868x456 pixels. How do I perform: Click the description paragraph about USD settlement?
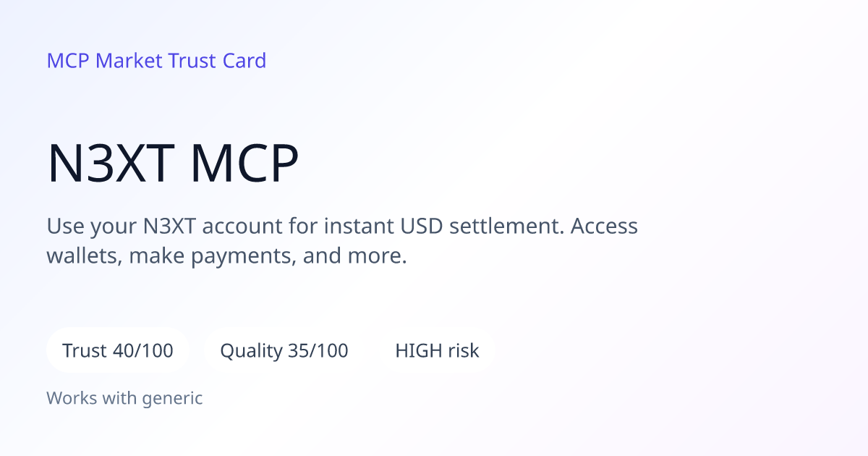(342, 241)
